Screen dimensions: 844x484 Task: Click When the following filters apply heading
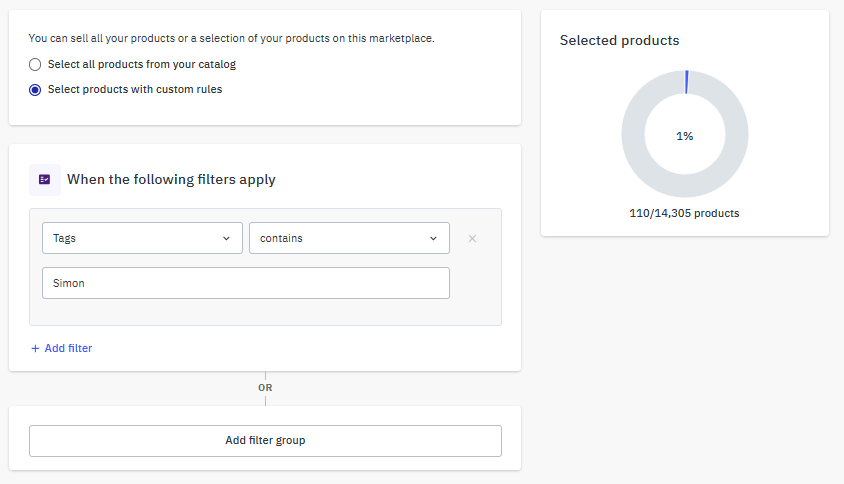[171, 179]
